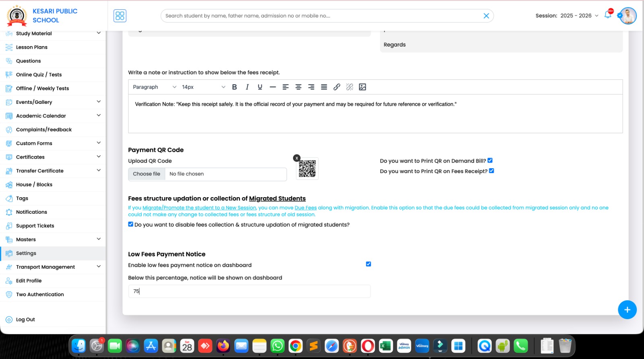Expand Masters menu
This screenshot has width=644, height=359.
(x=53, y=239)
